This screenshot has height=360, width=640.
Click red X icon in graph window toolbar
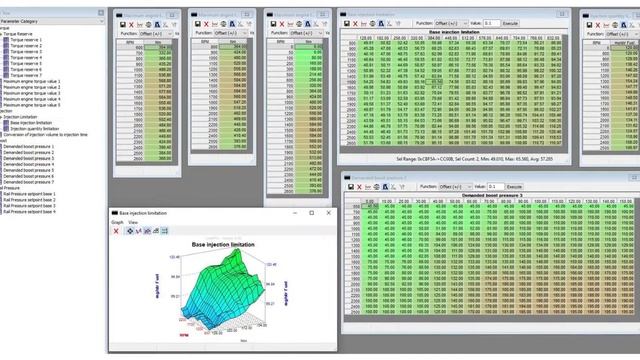116,231
